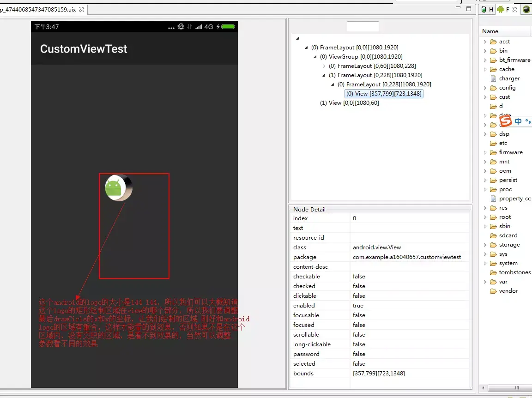Select the bin folder icon
Screen dimensions: 532x398
[493, 51]
